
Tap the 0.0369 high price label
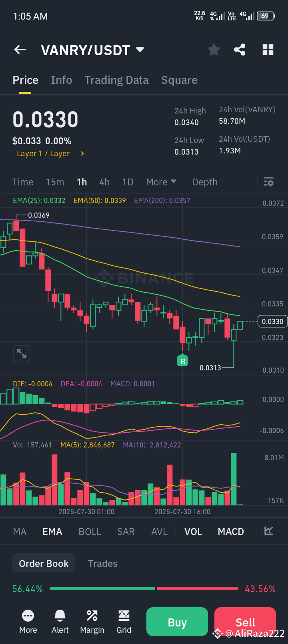pyautogui.click(x=39, y=215)
